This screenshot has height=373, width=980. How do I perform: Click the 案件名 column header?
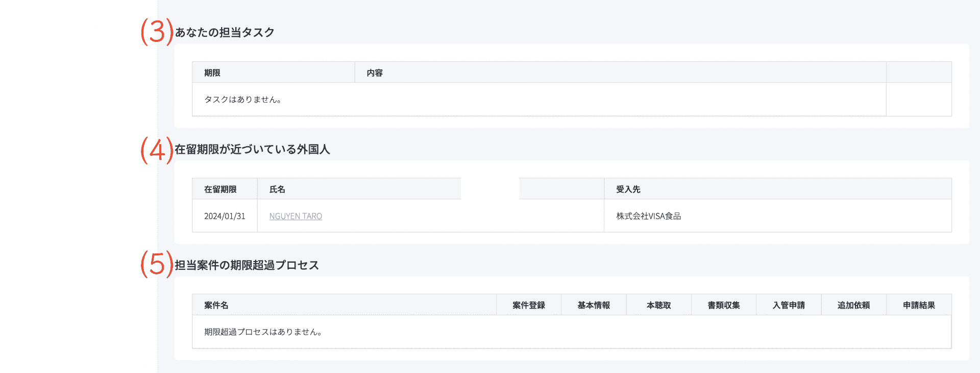216,305
